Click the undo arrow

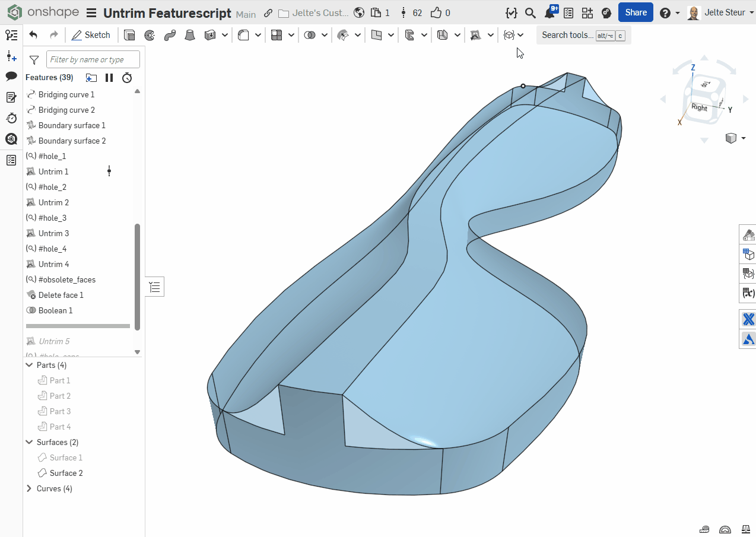[33, 36]
